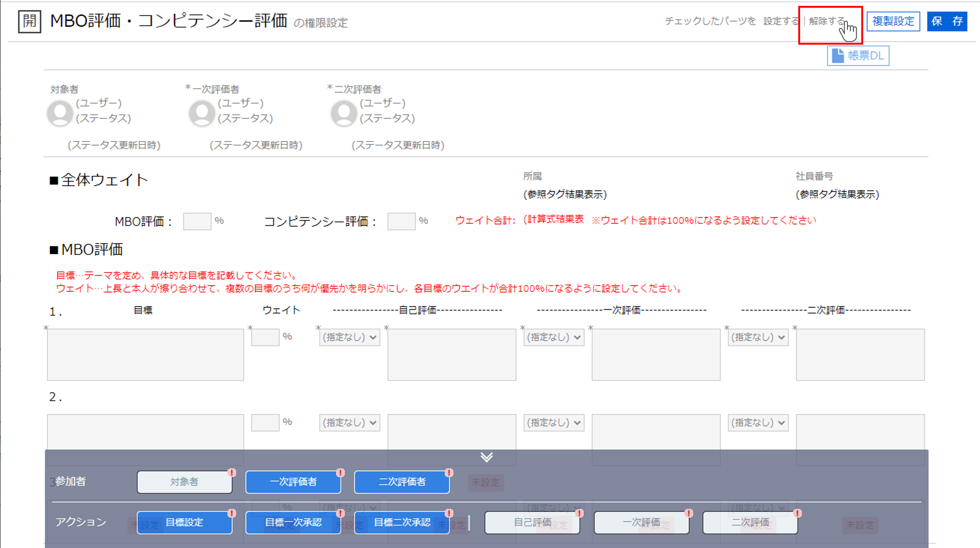Click warning badge on 二次評価 button

pyautogui.click(x=797, y=513)
